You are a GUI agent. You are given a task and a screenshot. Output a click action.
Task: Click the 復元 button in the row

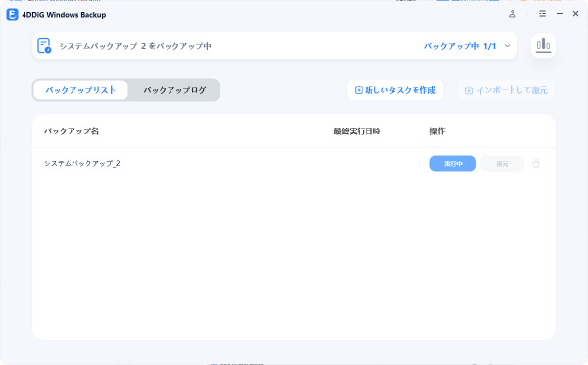(x=502, y=163)
